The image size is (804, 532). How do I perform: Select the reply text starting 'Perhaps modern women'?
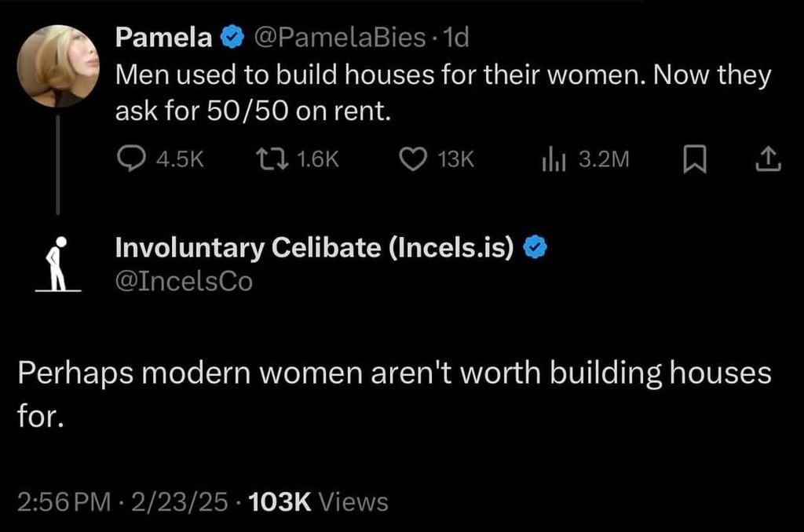394,391
